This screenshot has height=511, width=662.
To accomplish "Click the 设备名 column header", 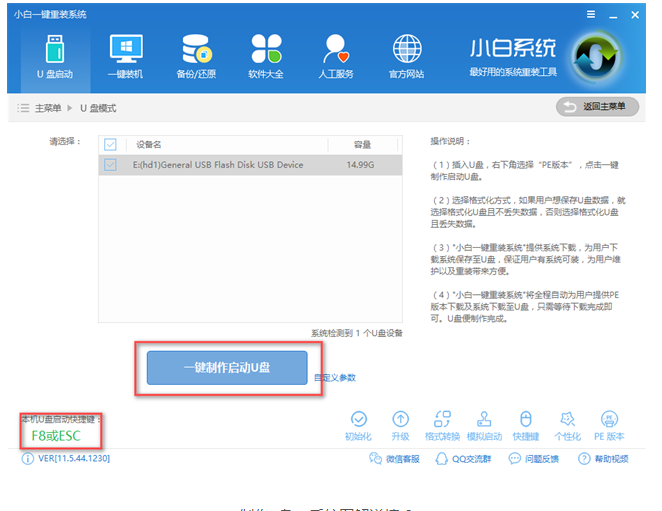I will click(149, 145).
